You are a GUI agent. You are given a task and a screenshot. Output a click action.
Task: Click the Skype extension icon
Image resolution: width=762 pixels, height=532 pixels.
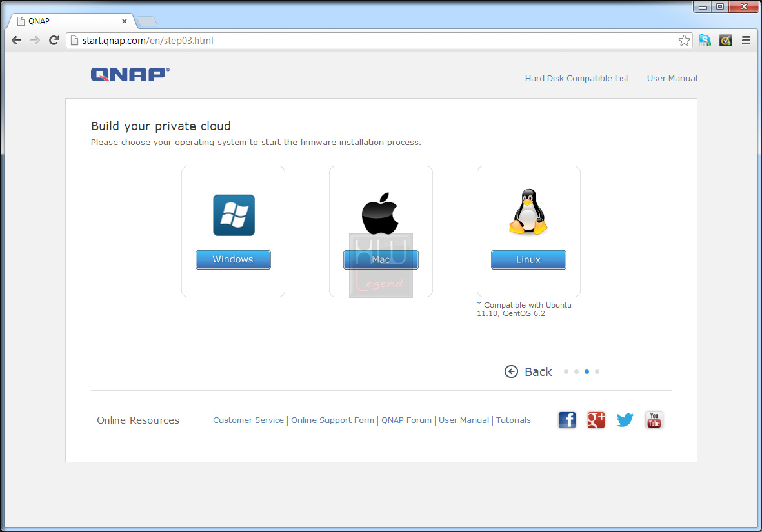click(705, 41)
